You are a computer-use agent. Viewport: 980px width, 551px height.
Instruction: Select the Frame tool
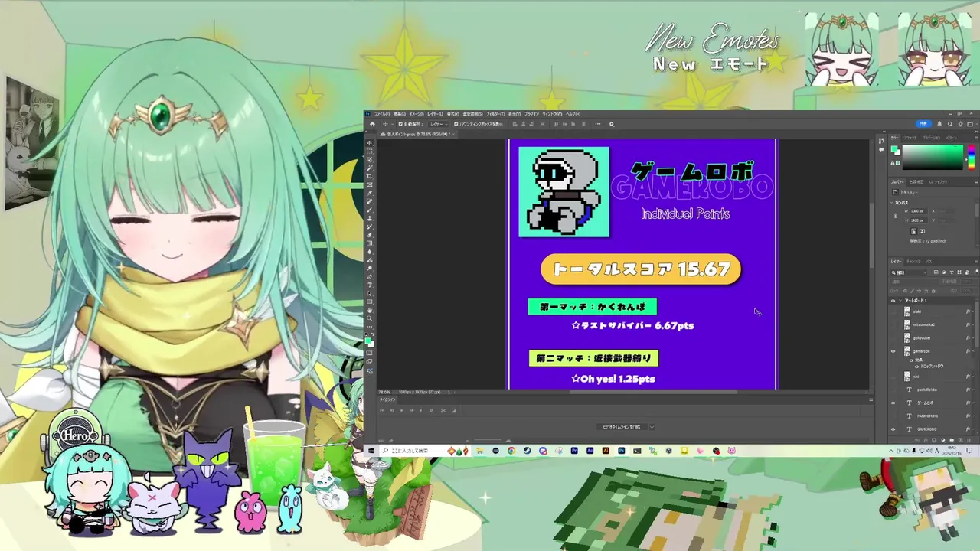tap(371, 184)
